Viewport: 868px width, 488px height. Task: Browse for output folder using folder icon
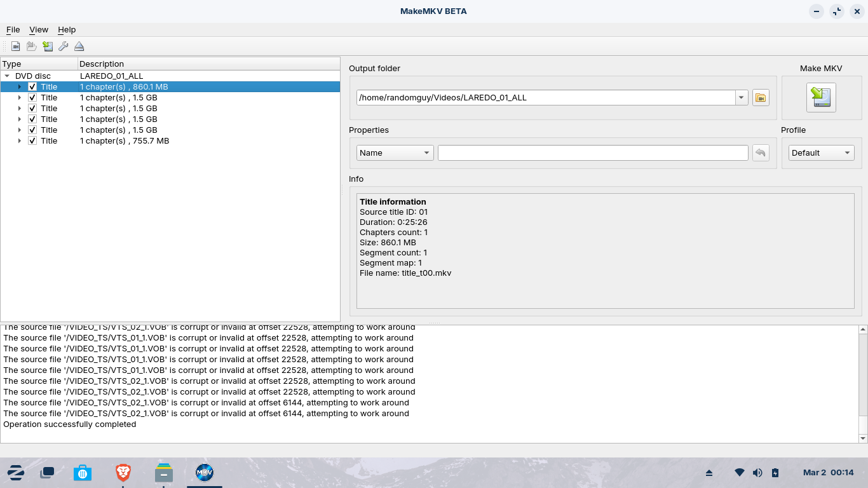761,97
